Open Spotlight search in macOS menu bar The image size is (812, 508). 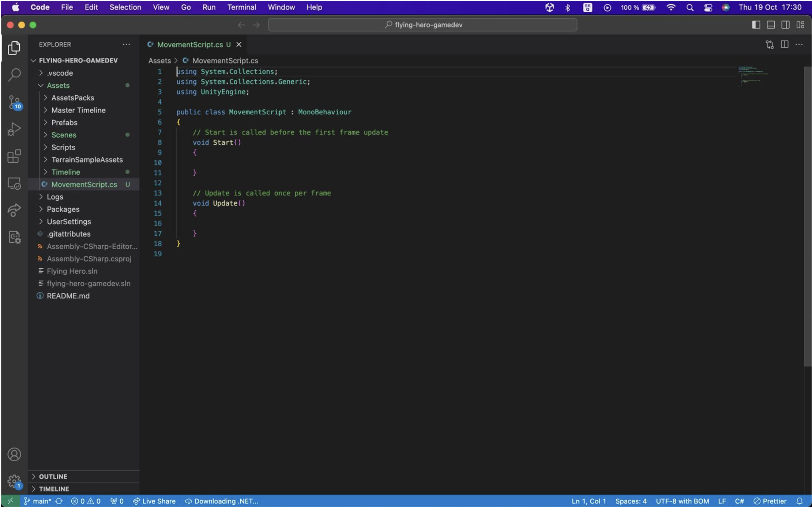pyautogui.click(x=690, y=7)
